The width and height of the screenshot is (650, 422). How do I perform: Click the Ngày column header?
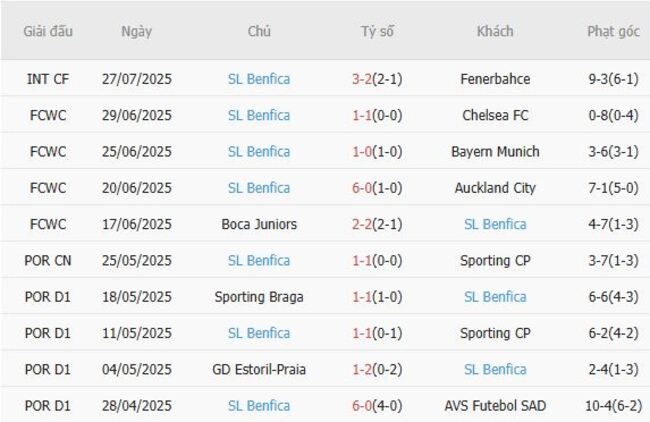(136, 31)
